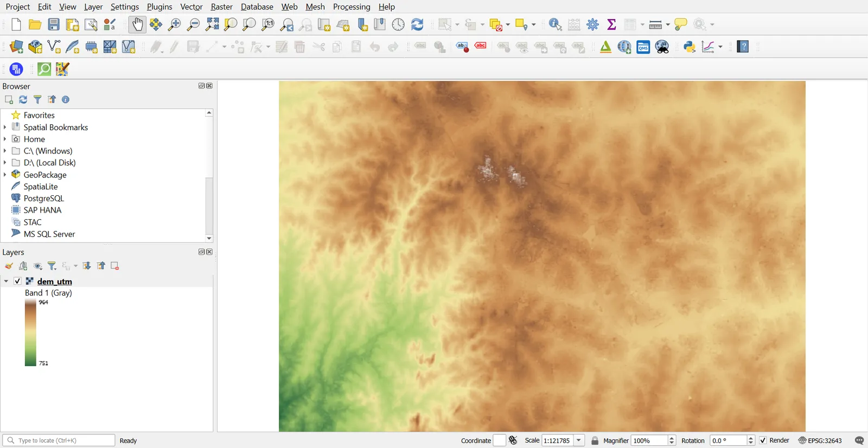This screenshot has width=868, height=448.
Task: Click the Zoom In magnifier tool
Action: click(175, 24)
